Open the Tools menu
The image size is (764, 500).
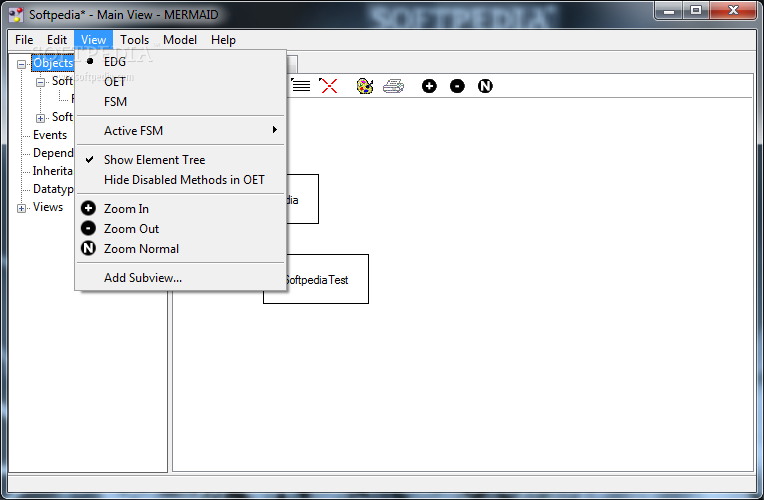[134, 40]
